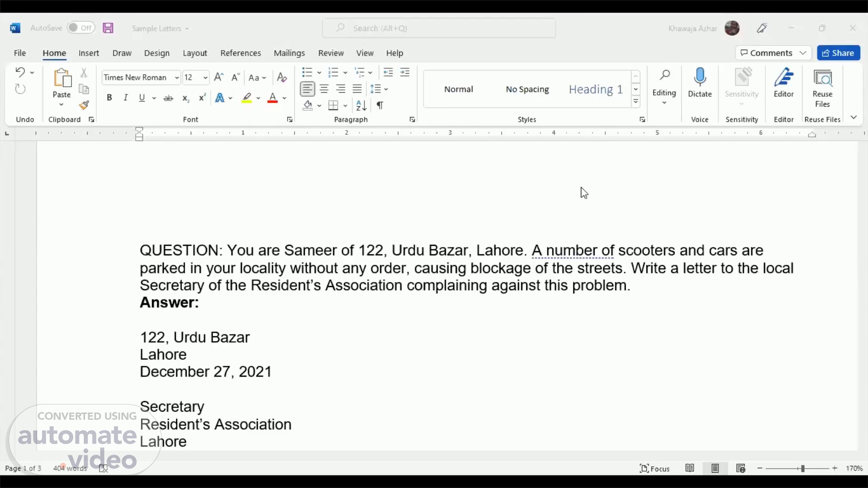The width and height of the screenshot is (868, 488).
Task: Sort text A to Z icon
Action: point(361,106)
